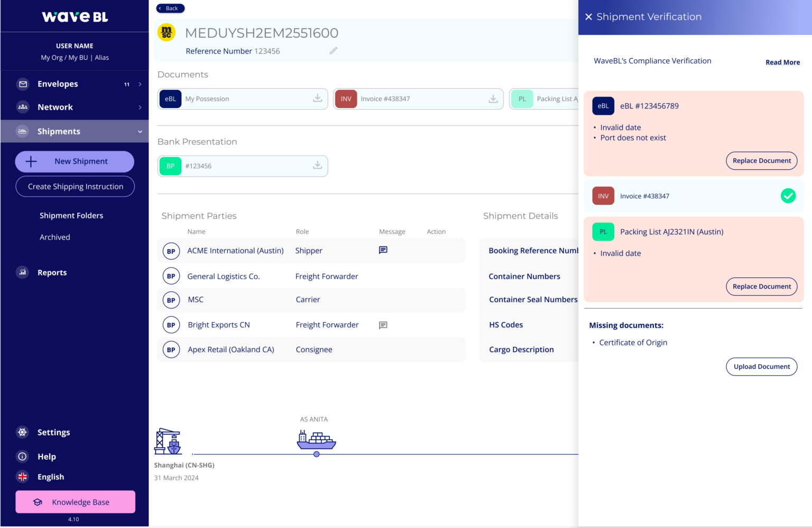
Task: Click the MSC carrier logo
Action: [x=171, y=300]
